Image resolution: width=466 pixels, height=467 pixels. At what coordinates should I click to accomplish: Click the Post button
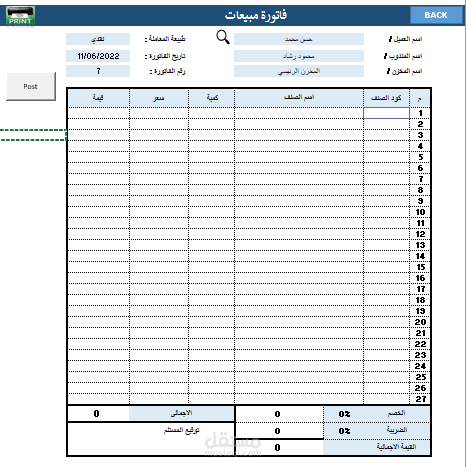click(31, 86)
